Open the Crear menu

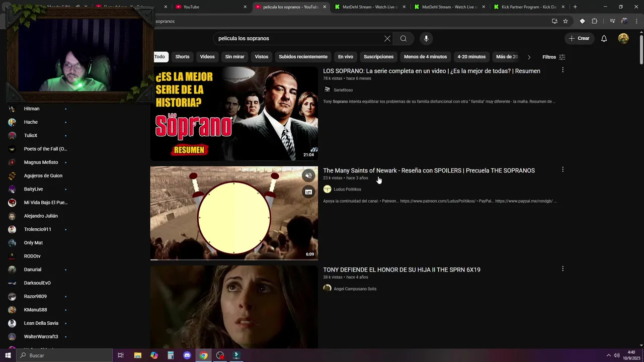pyautogui.click(x=579, y=39)
